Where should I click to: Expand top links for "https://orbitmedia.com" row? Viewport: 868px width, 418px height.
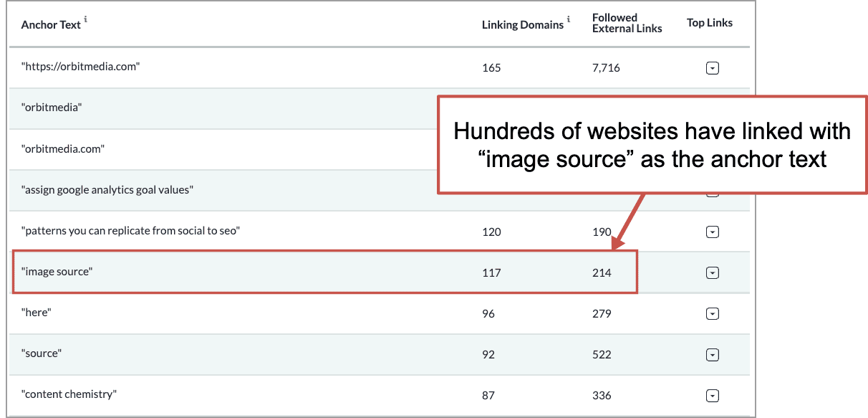(x=712, y=68)
